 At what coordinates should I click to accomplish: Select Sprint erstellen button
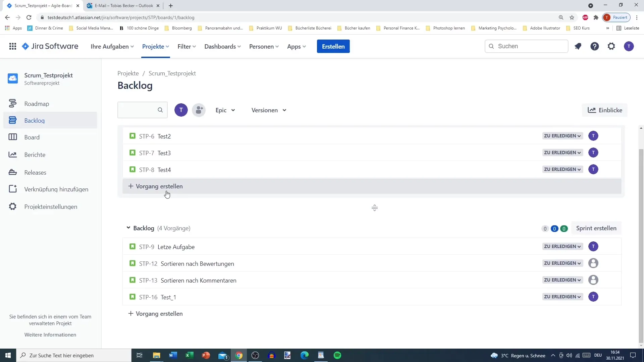[x=596, y=228]
